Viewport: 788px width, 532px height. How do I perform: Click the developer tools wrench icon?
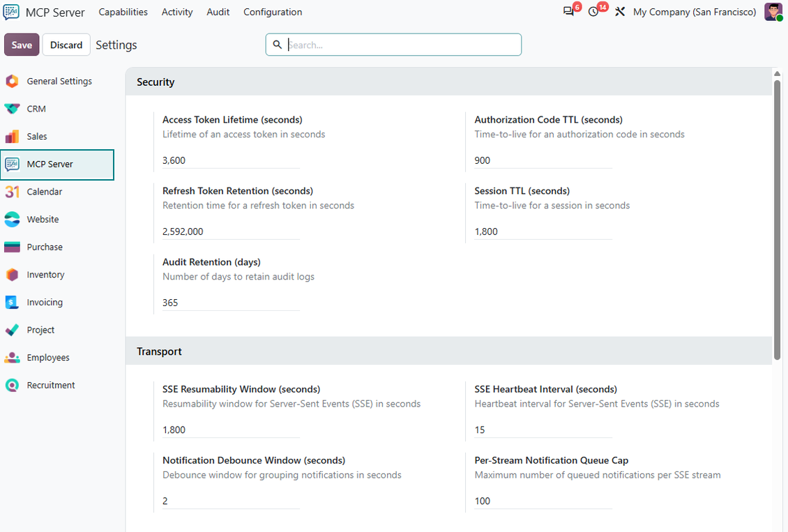pos(620,12)
